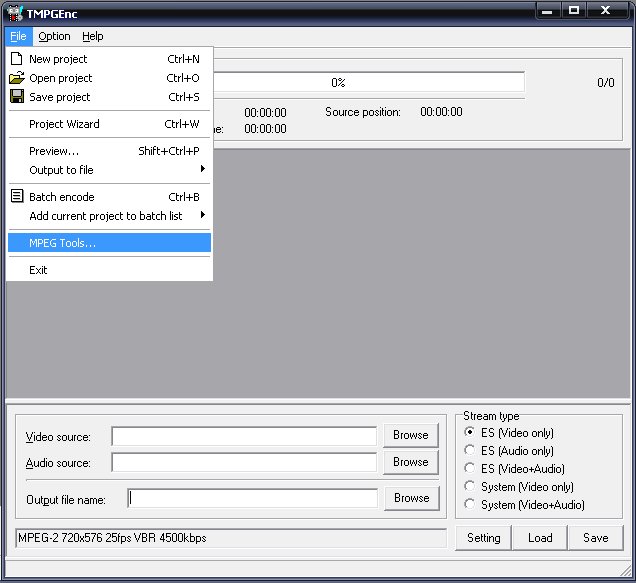Expand the Output to file submenu
The height and width of the screenshot is (583, 636).
point(110,170)
